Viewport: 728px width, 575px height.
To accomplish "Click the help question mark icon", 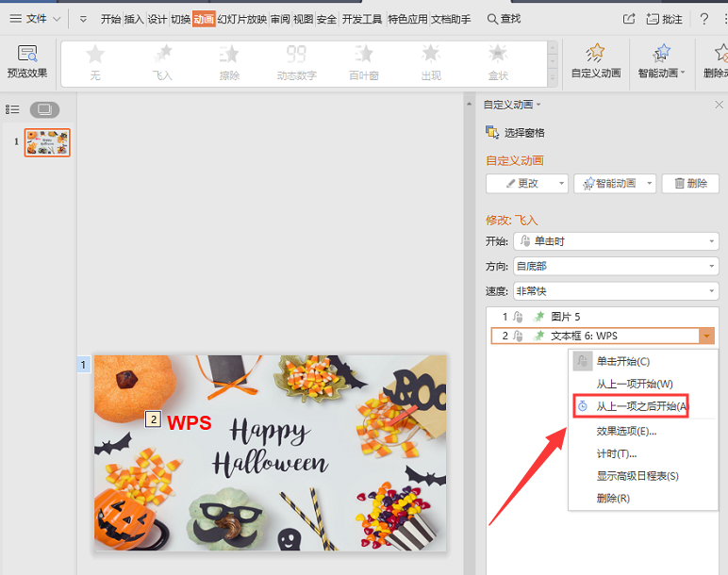I will tap(703, 19).
